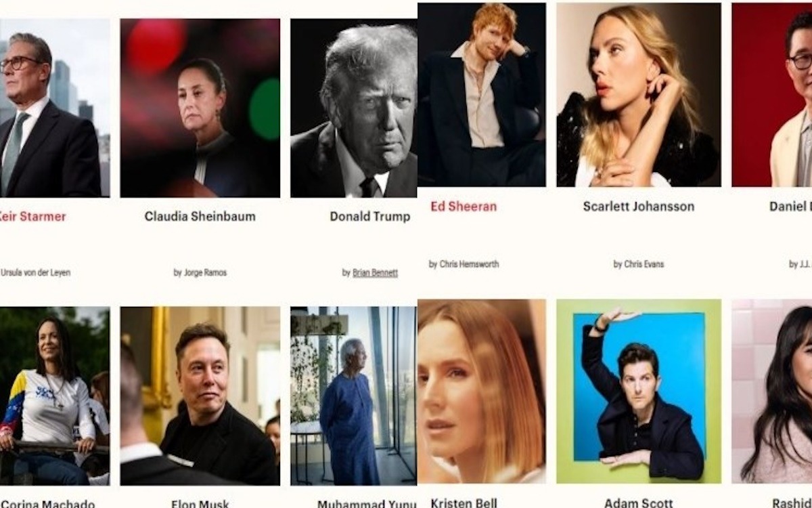
Task: Click the Ed Sheeran portrait image
Action: pyautogui.click(x=482, y=95)
